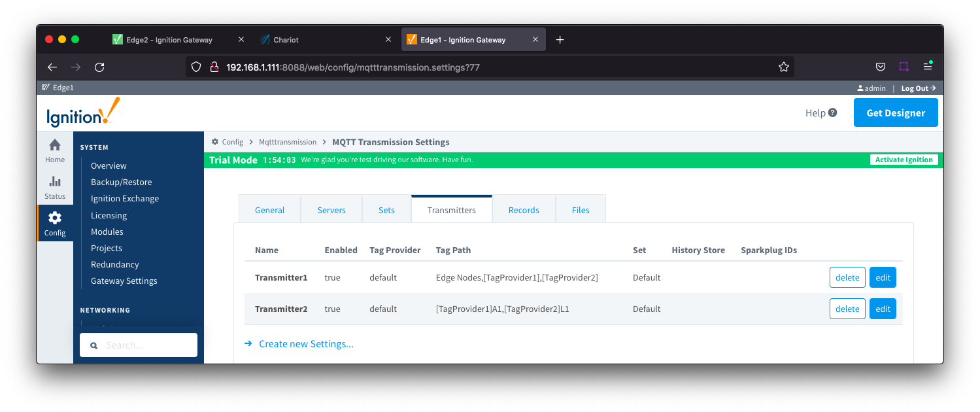The width and height of the screenshot is (980, 412).
Task: Close the Chariot tab
Action: coord(388,40)
